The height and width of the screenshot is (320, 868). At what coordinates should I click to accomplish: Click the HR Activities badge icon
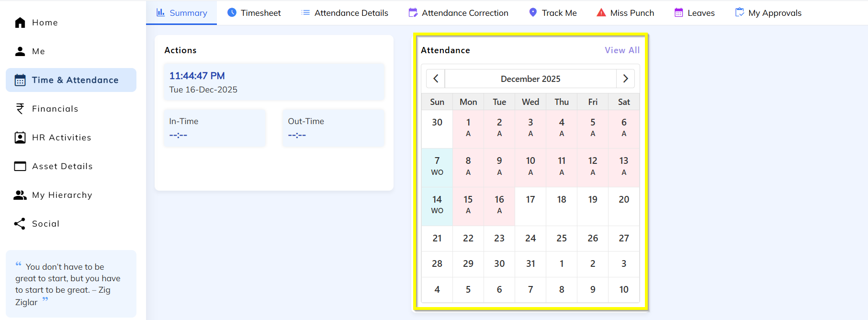pyautogui.click(x=20, y=137)
